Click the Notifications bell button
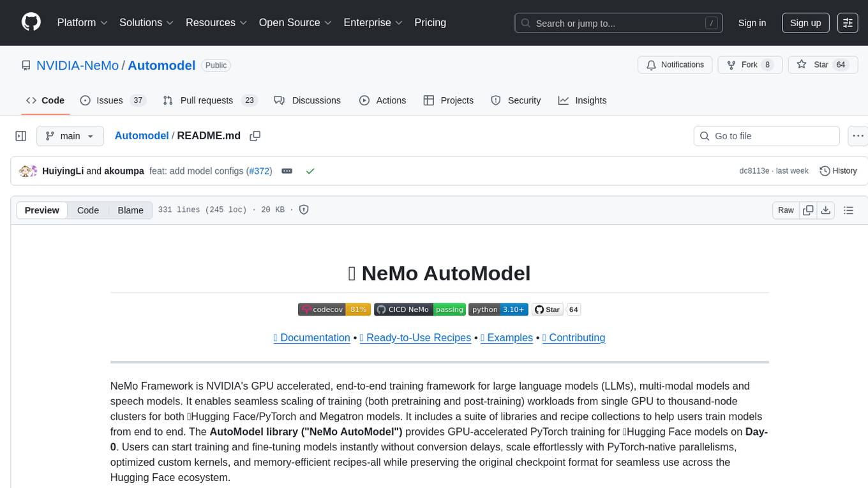The image size is (868, 488). [675, 65]
